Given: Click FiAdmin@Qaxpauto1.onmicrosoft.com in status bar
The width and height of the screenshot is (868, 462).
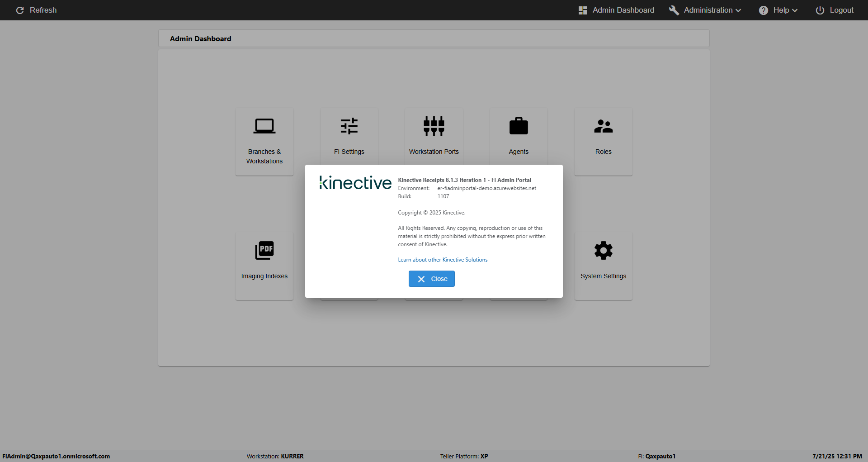Looking at the screenshot, I should (x=56, y=456).
